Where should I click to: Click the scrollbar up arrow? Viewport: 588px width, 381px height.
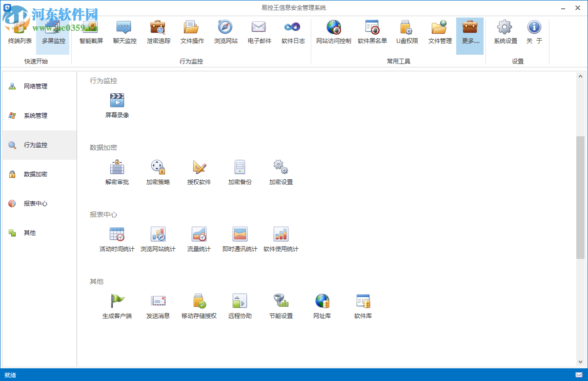tap(580, 76)
